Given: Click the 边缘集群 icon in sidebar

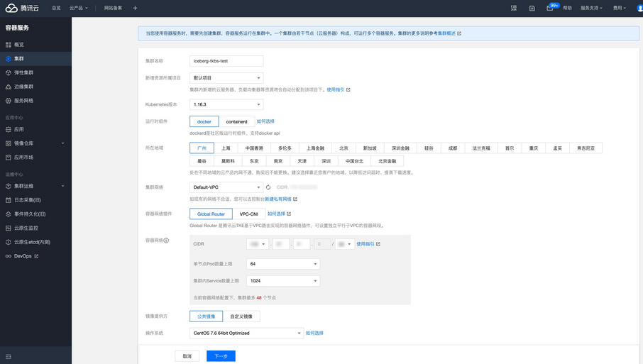Looking at the screenshot, I should 9,87.
